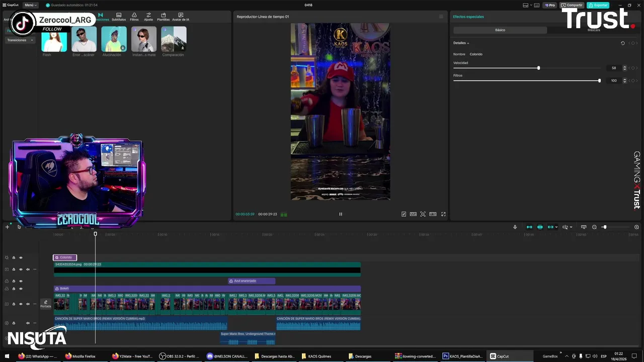The image size is (644, 362).
Task: Select the Azul anaranjado filter clip
Action: tap(252, 281)
